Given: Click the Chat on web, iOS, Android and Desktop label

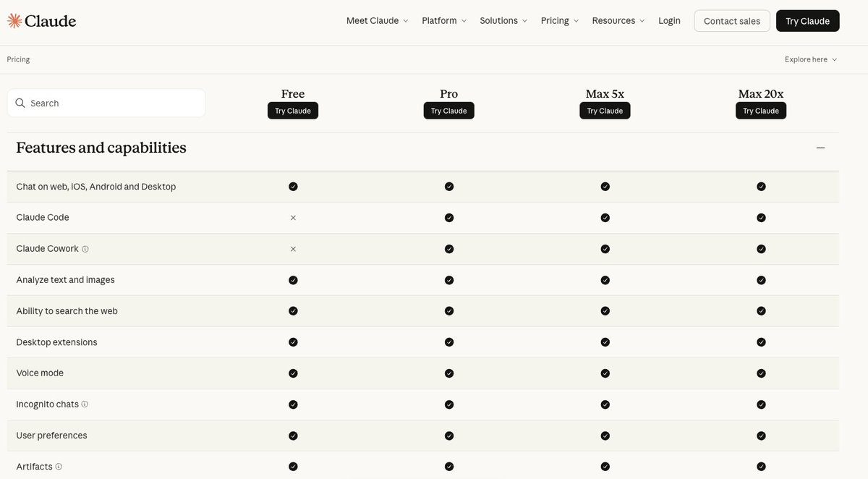Looking at the screenshot, I should (96, 187).
